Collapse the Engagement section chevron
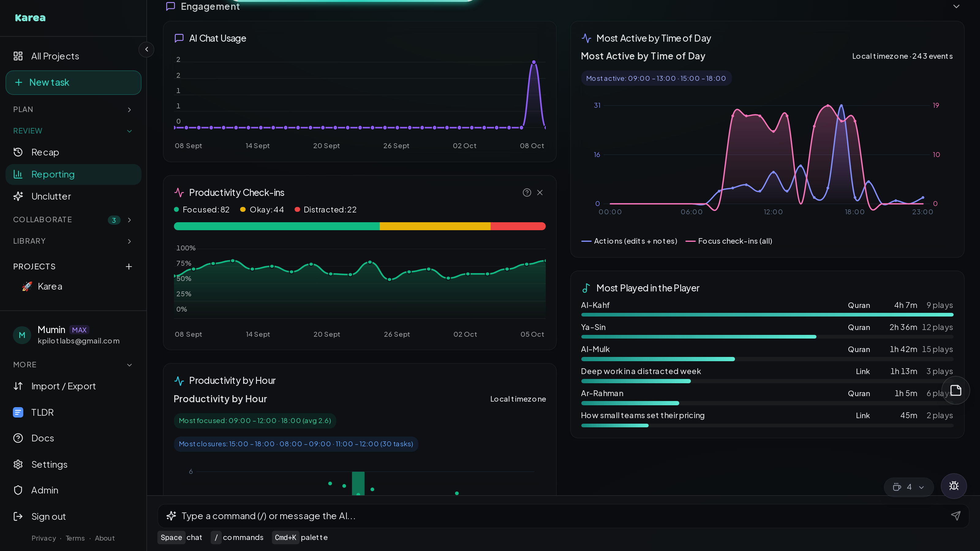This screenshot has width=980, height=551. click(956, 6)
